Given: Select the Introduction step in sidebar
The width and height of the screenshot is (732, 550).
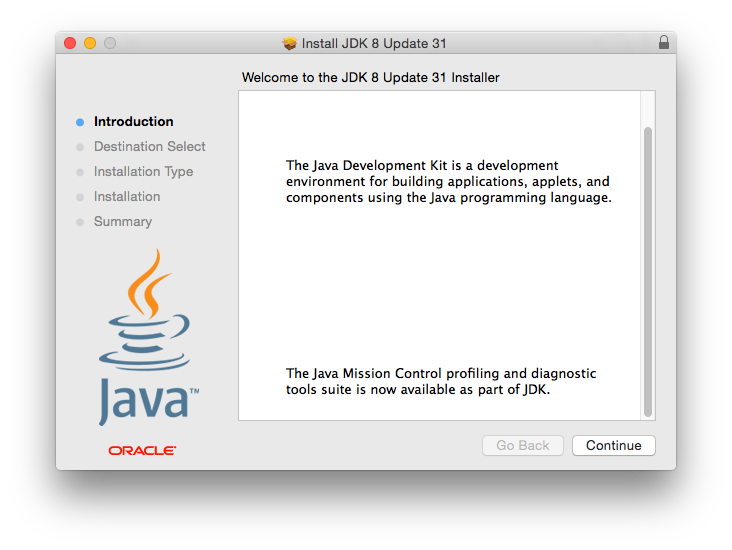Looking at the screenshot, I should click(x=134, y=121).
